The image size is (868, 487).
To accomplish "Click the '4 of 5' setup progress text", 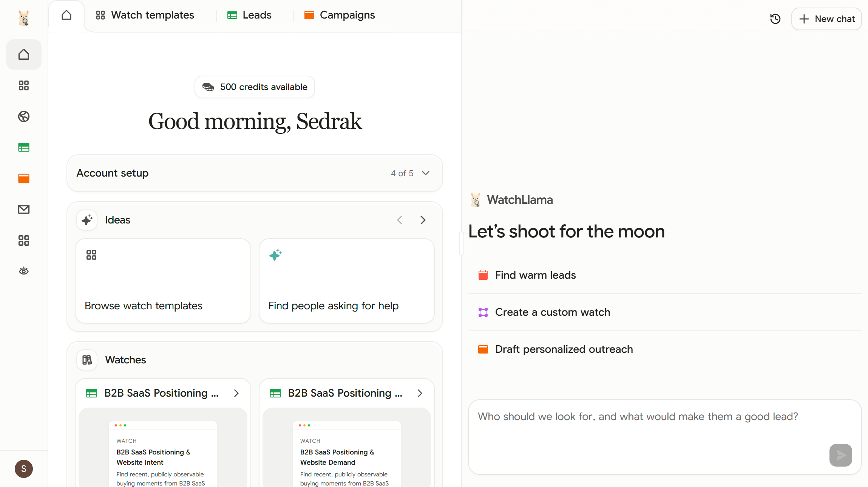I will pos(402,173).
